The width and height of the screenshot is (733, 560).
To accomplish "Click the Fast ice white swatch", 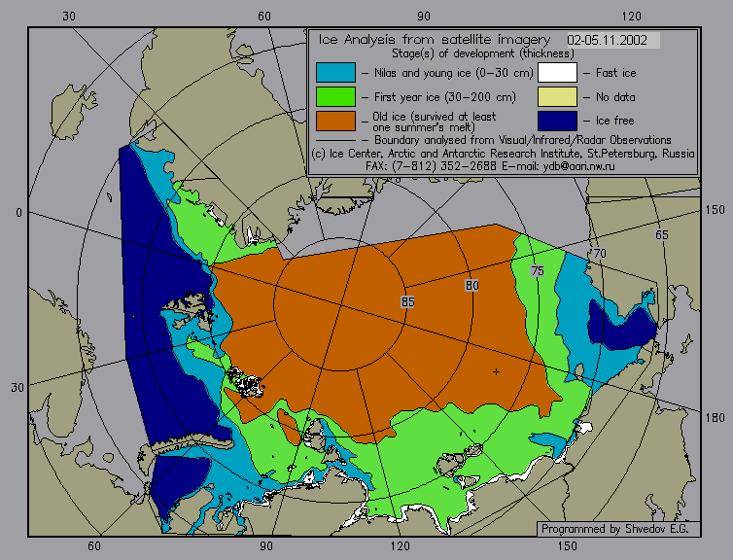I will pos(557,73).
